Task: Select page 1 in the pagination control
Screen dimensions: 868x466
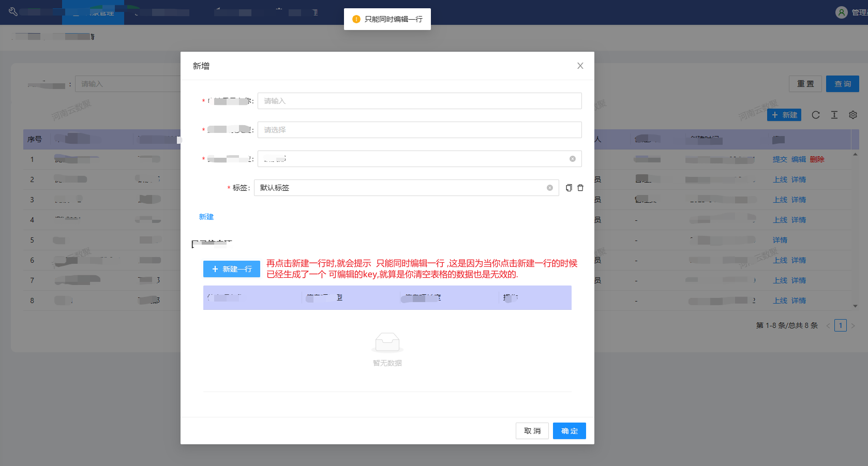Action: [841, 325]
